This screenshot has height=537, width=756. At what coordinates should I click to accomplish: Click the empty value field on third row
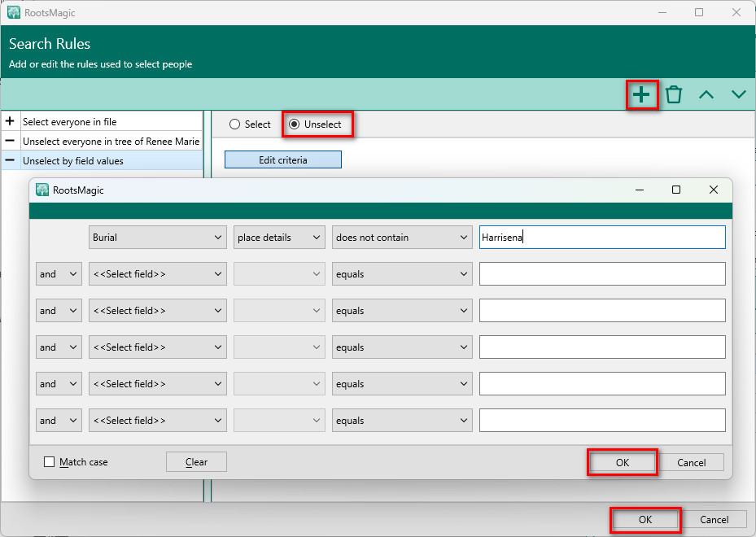pyautogui.click(x=602, y=311)
